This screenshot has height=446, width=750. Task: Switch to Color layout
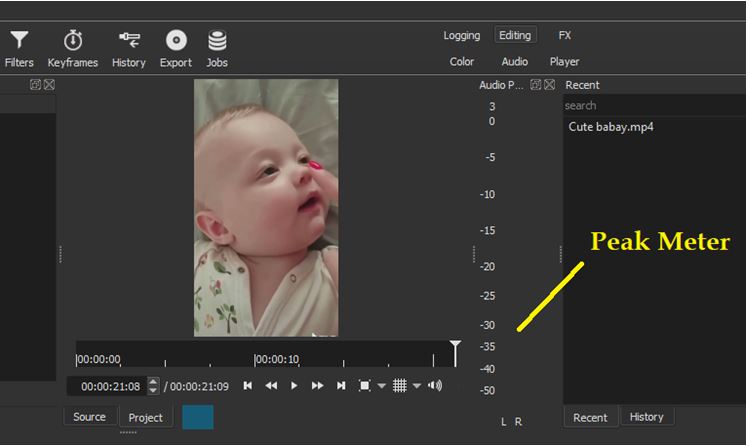click(x=462, y=62)
